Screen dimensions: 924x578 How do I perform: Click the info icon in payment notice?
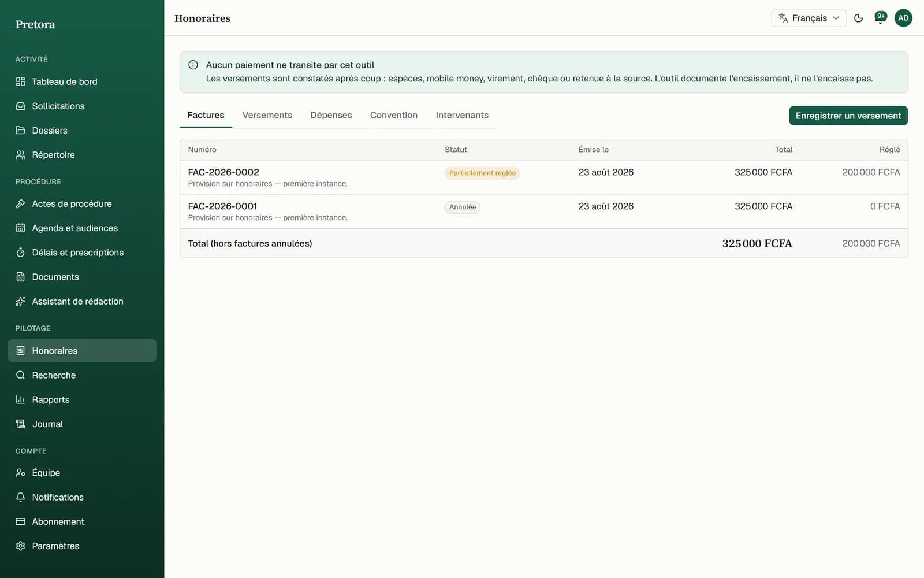(x=193, y=65)
